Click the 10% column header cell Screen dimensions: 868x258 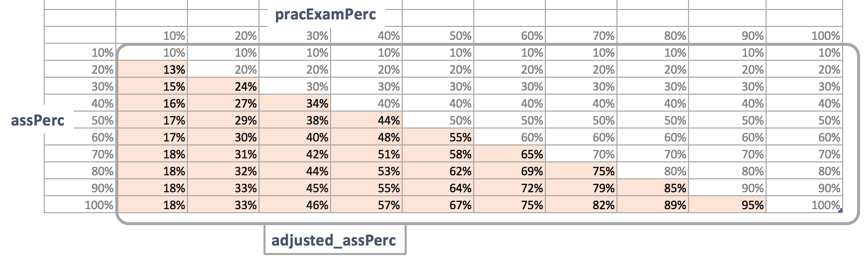coord(152,35)
